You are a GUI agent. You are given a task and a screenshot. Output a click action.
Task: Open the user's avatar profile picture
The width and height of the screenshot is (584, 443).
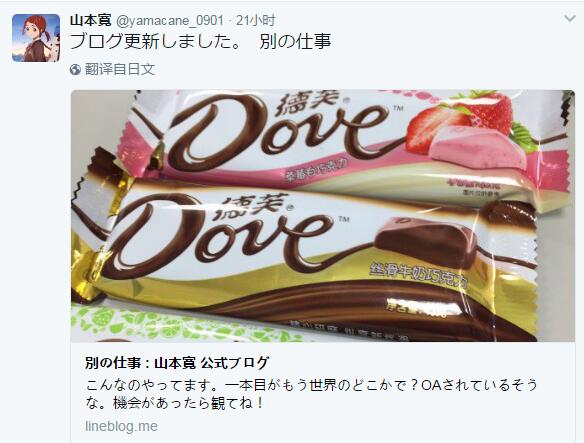tap(36, 38)
